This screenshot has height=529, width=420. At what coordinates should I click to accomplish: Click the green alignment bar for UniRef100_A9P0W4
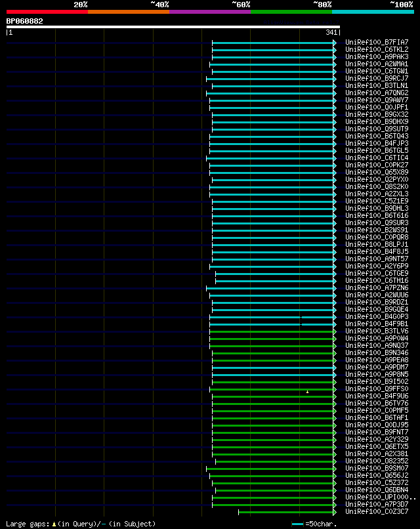(272, 339)
